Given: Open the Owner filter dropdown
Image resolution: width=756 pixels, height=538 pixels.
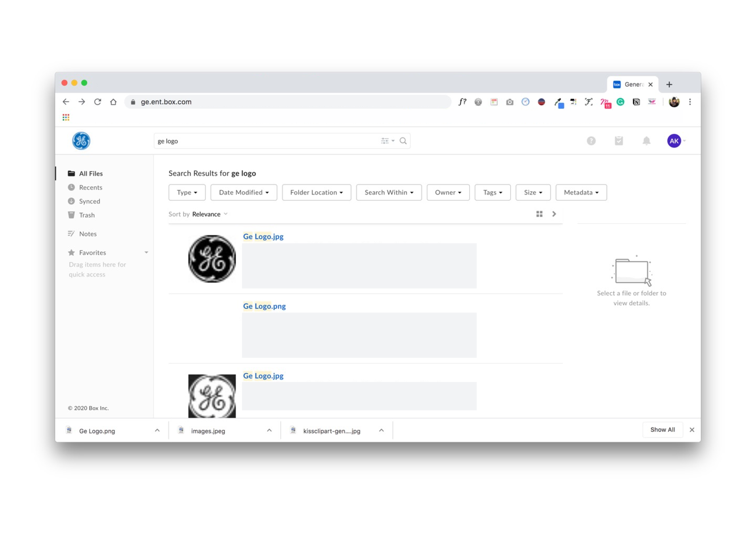Looking at the screenshot, I should (x=448, y=192).
